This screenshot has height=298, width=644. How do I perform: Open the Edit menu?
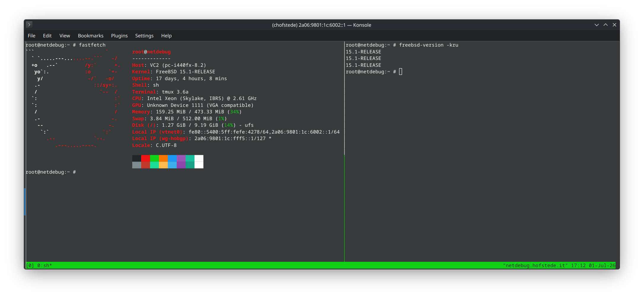tap(47, 36)
